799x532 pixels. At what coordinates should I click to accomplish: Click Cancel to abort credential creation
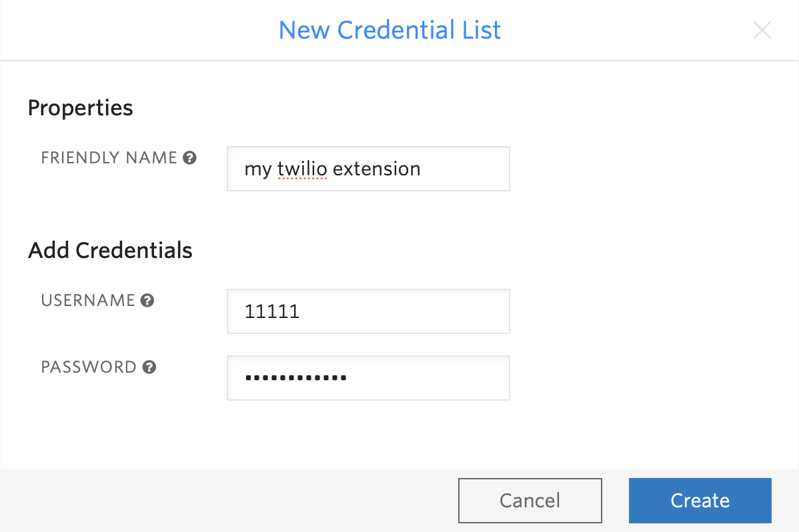[530, 500]
